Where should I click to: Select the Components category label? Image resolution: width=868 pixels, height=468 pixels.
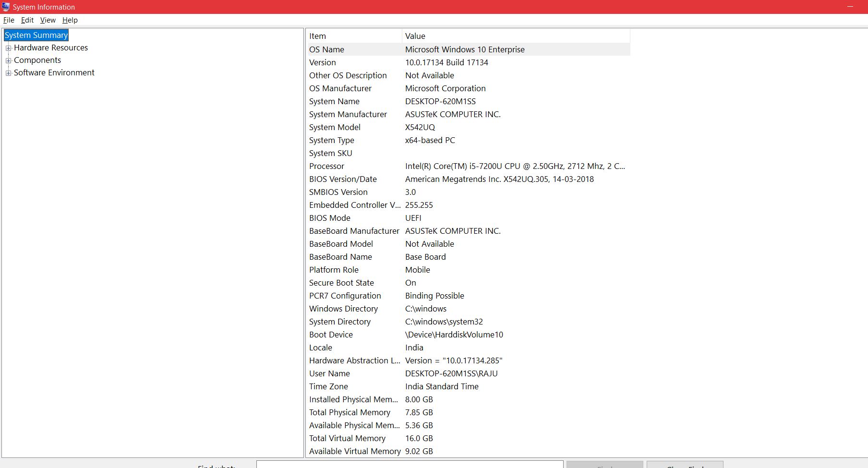[37, 60]
